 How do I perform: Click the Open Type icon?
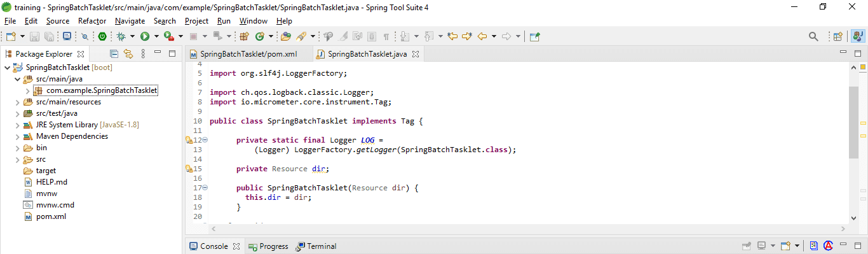click(x=286, y=36)
